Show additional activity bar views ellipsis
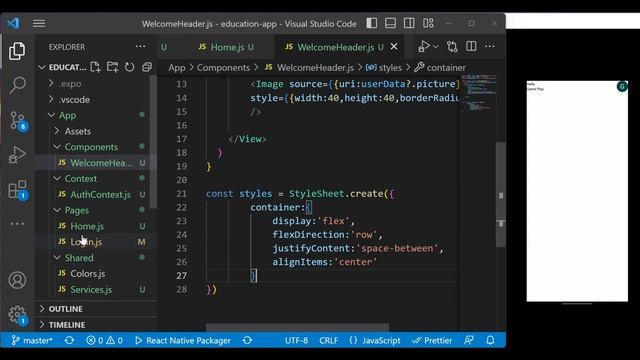Image resolution: width=640 pixels, height=360 pixels. tap(17, 224)
